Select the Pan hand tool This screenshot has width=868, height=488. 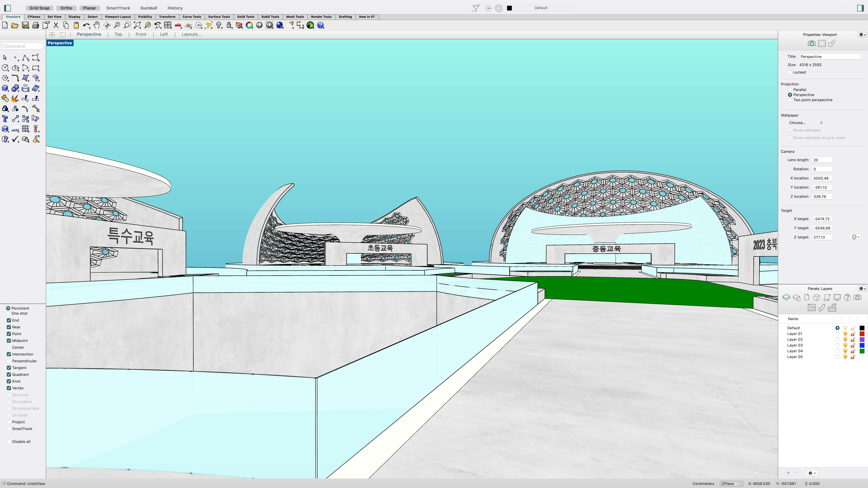pyautogui.click(x=96, y=25)
